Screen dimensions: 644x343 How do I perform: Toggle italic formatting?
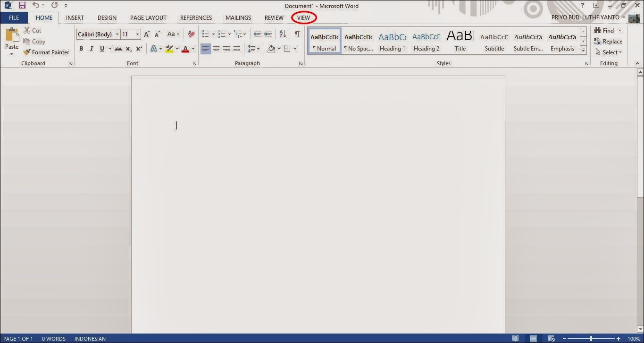(x=92, y=48)
